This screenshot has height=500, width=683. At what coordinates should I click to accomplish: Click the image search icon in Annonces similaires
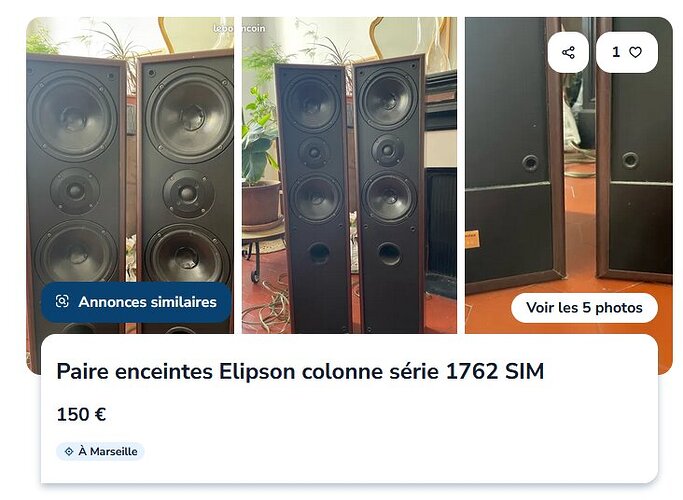click(x=62, y=301)
